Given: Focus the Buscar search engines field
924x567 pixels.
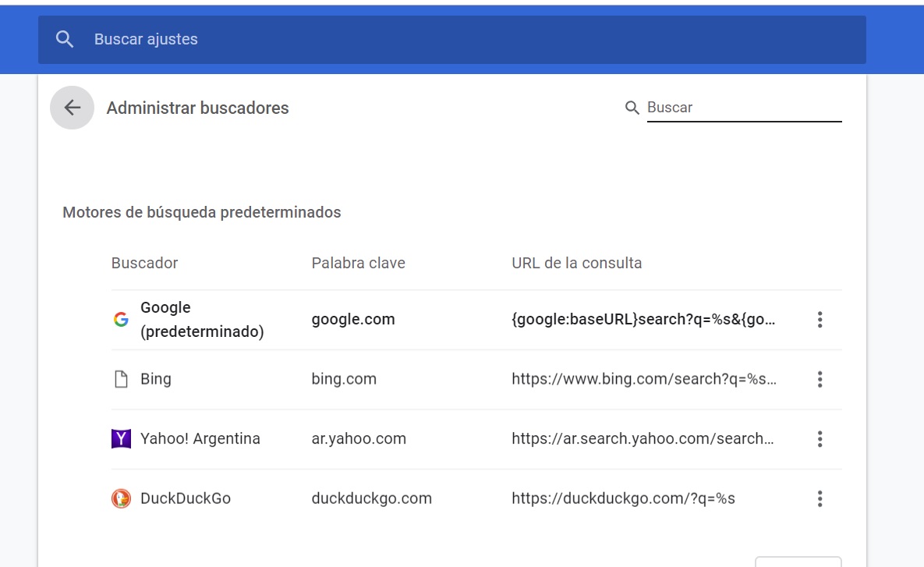Looking at the screenshot, I should point(744,108).
